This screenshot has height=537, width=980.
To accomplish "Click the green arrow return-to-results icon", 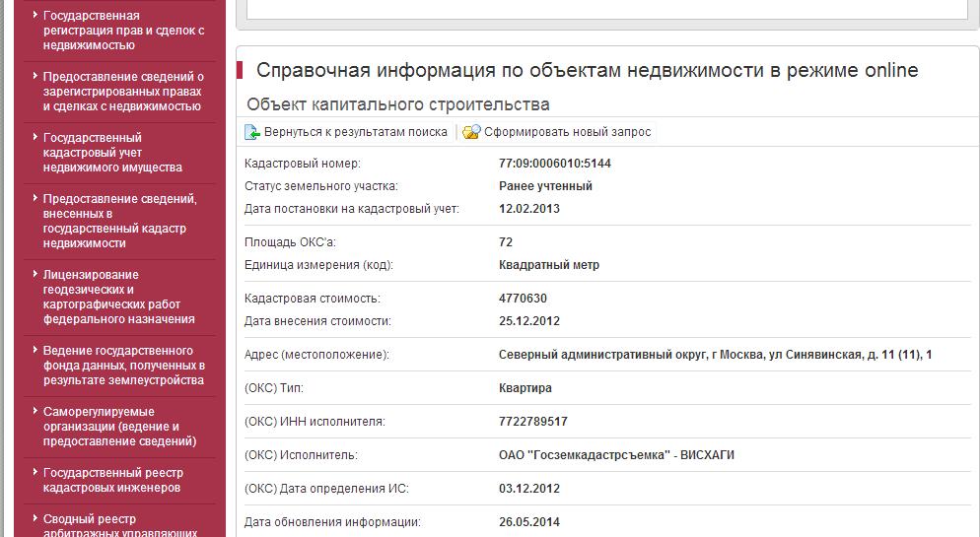I will point(252,132).
